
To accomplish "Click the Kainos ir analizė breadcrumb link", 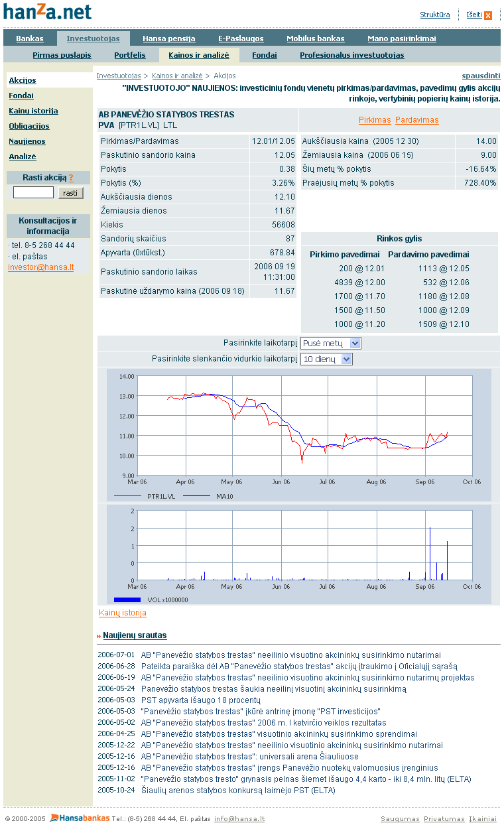I will tap(177, 76).
